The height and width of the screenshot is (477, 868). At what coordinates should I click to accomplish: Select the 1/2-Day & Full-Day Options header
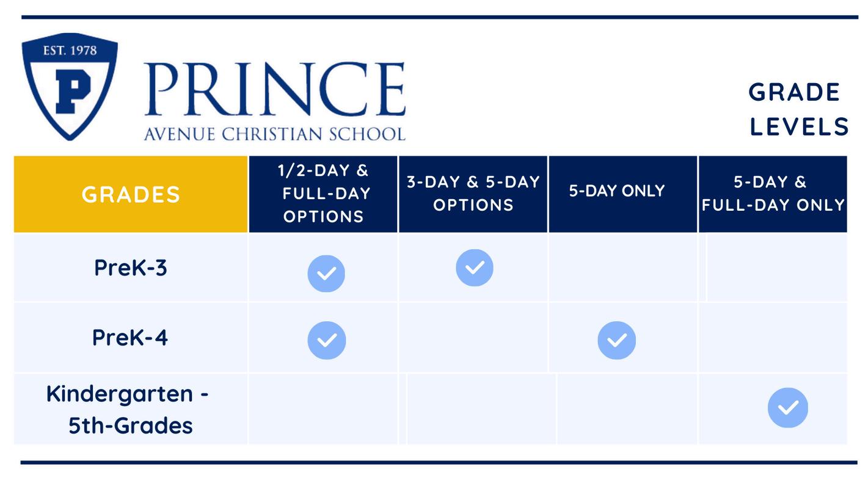323,194
